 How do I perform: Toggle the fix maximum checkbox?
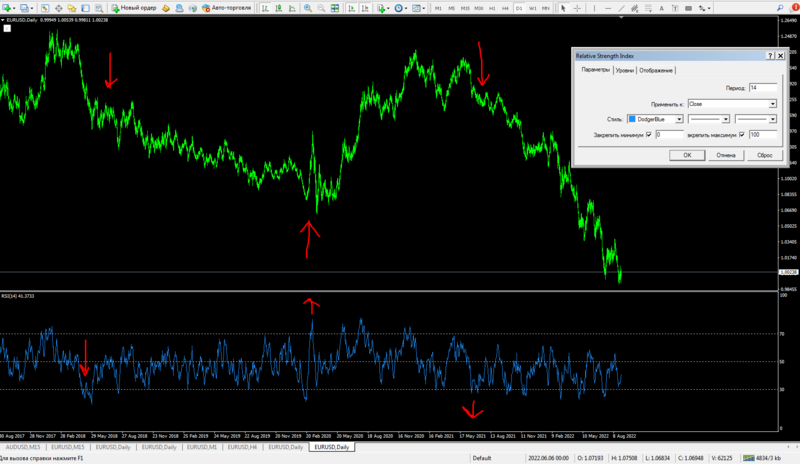[x=742, y=135]
